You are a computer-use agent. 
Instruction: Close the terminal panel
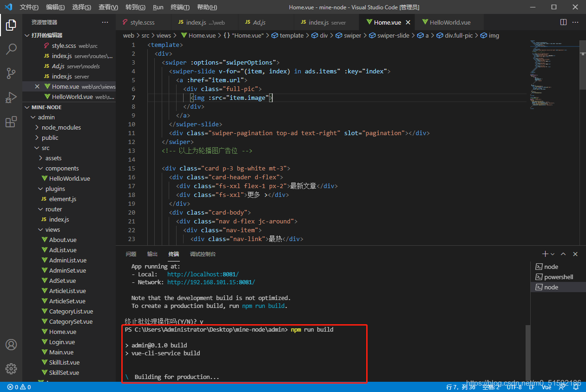point(575,254)
